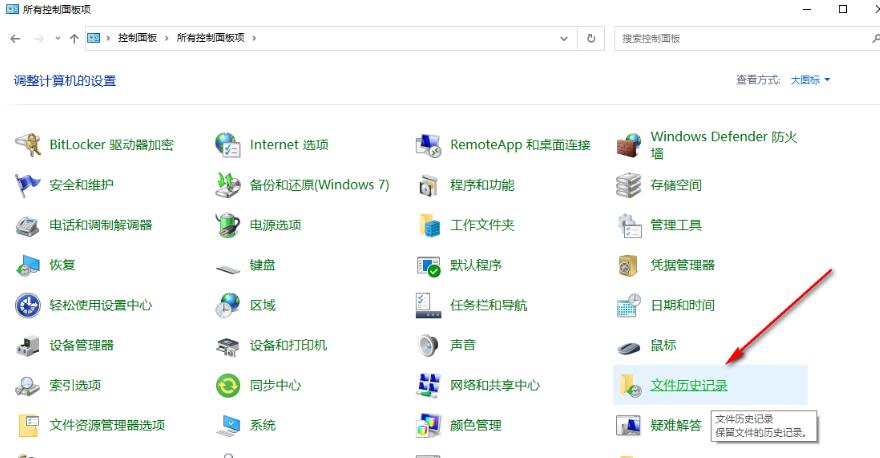Go forward with the forward arrow

[39, 38]
